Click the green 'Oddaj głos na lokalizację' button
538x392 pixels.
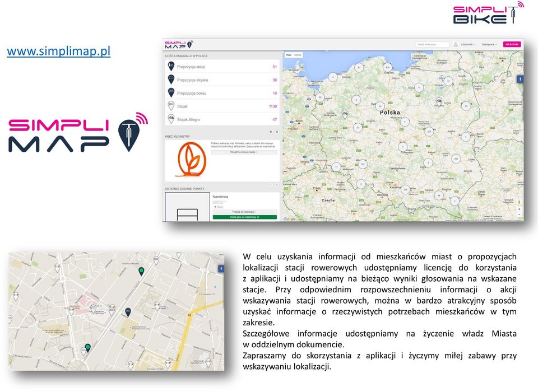(244, 217)
